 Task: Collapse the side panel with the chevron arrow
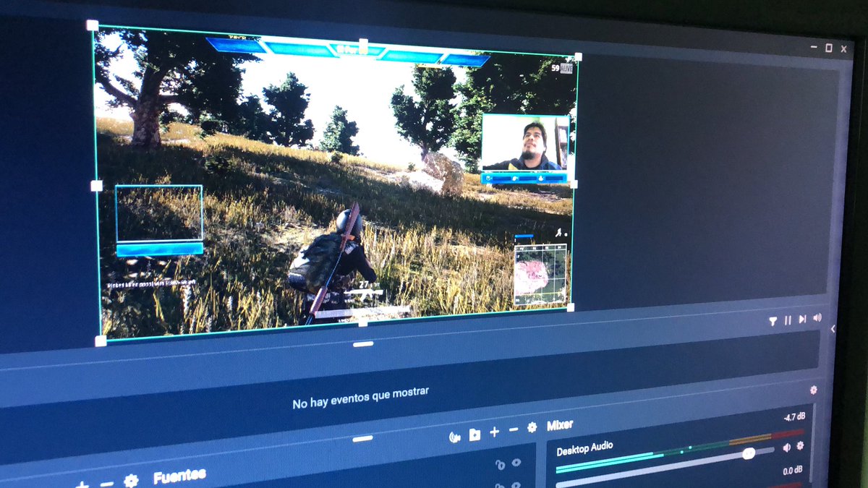click(833, 329)
